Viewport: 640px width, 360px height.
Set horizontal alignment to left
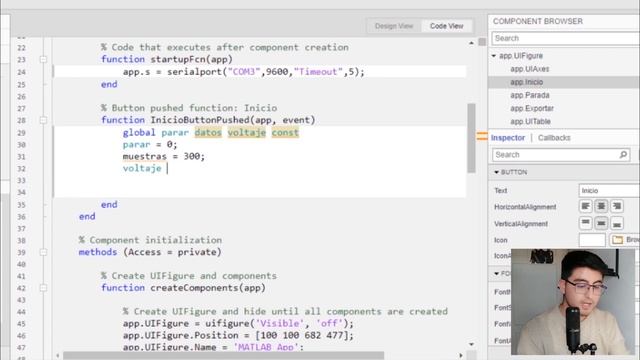pos(585,206)
